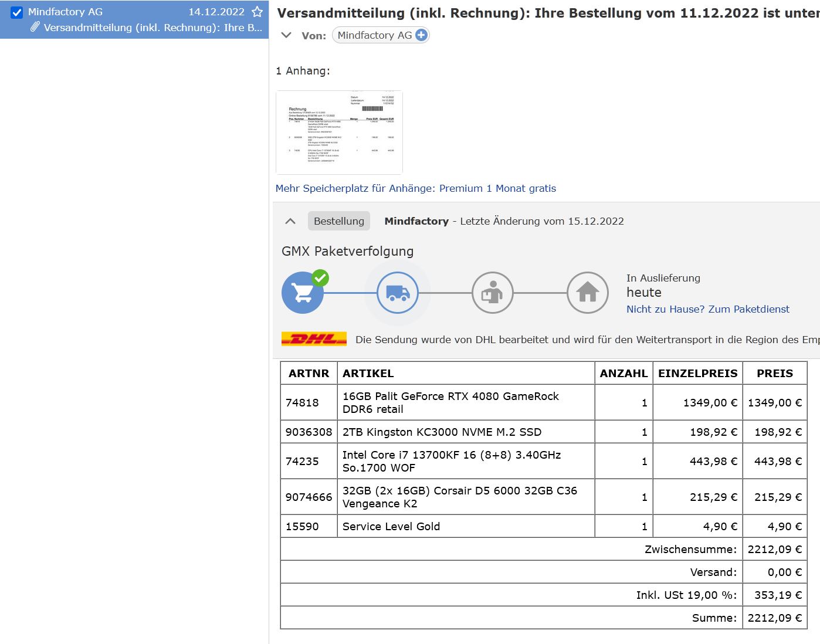This screenshot has width=820, height=644.
Task: Open the Premium 1 Monat gratis link
Action: coord(415,188)
